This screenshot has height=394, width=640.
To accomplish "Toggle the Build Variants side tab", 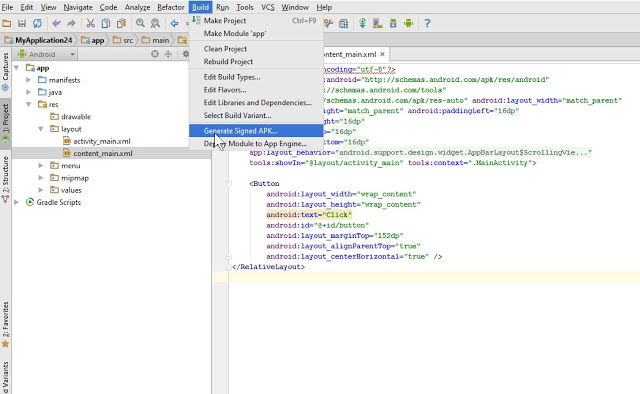I will (x=5, y=378).
